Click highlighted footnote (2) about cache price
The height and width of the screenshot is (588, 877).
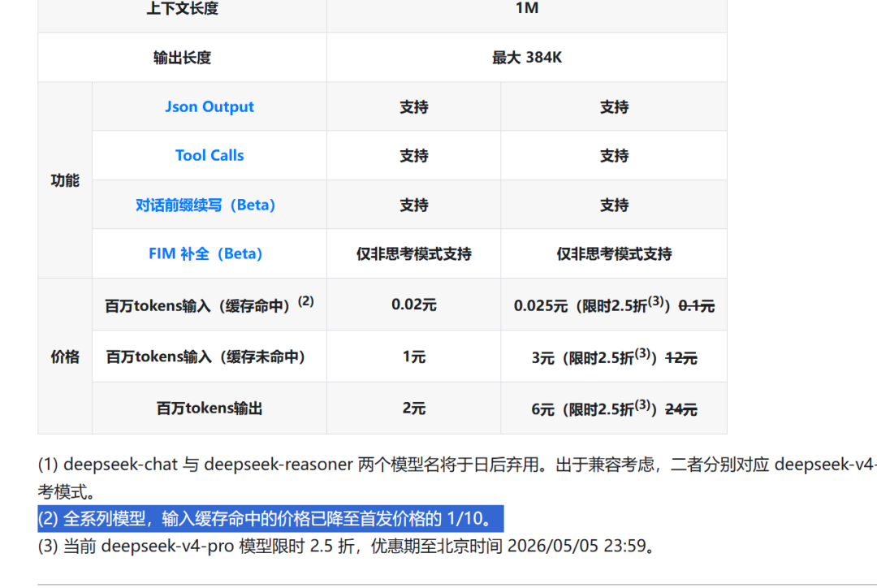[x=270, y=519]
